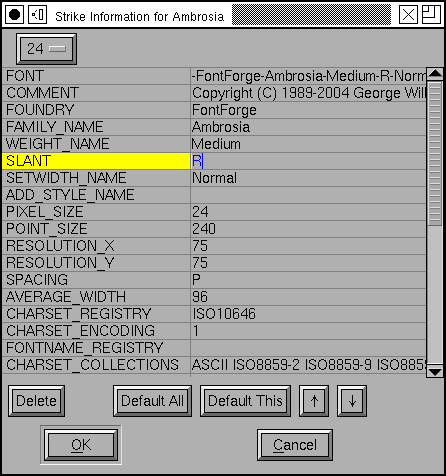Click the scrollbar up arrow
This screenshot has height=476, width=446.
pyautogui.click(x=435, y=74)
